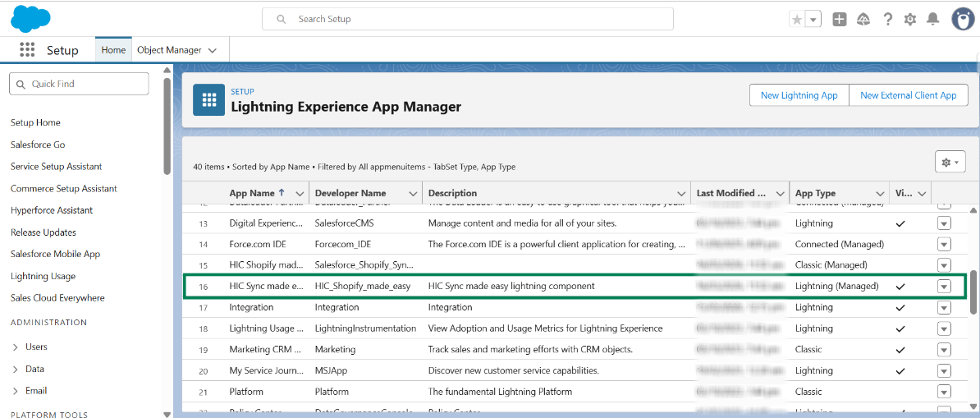Click the user profile avatar
Screen dimensions: 980x418
(963, 19)
